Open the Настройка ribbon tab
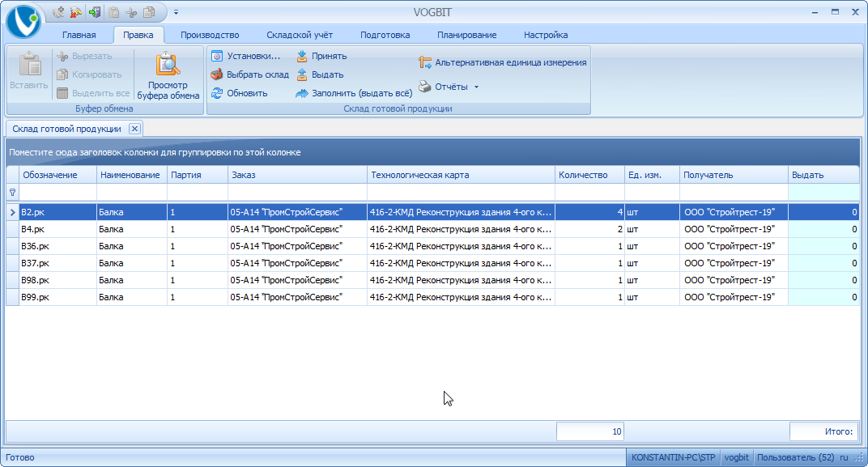Image resolution: width=868 pixels, height=467 pixels. [x=546, y=35]
